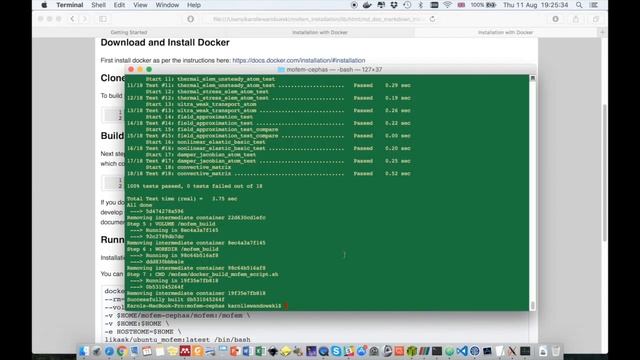Click 'likask/ubuntu_mofem:latest /bin/bash' code line

tap(178, 340)
